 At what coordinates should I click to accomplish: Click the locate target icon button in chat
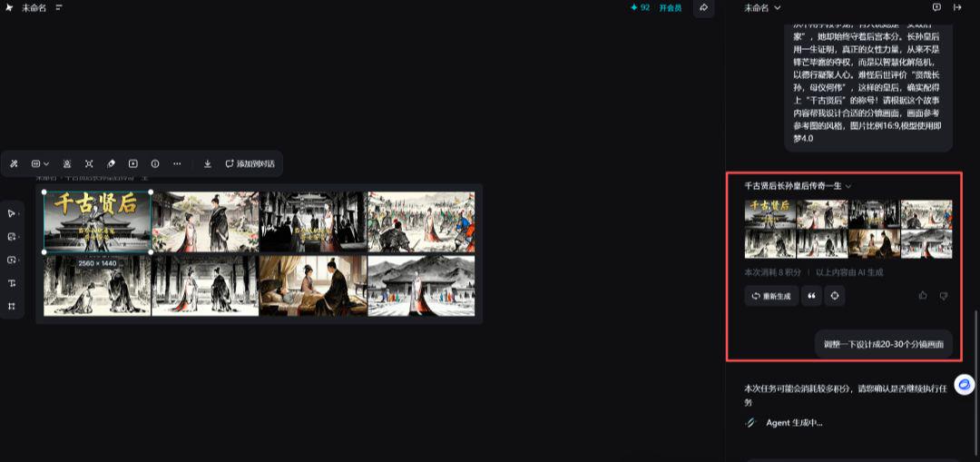[x=835, y=296]
